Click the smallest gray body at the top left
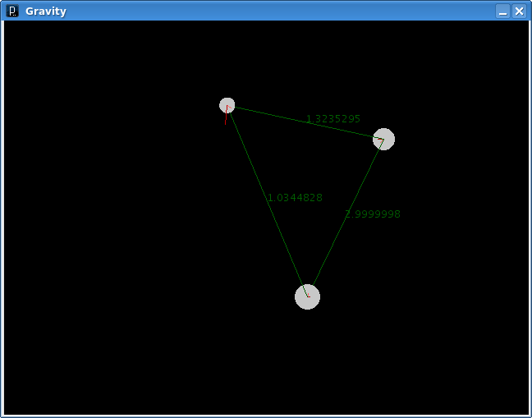 point(227,105)
